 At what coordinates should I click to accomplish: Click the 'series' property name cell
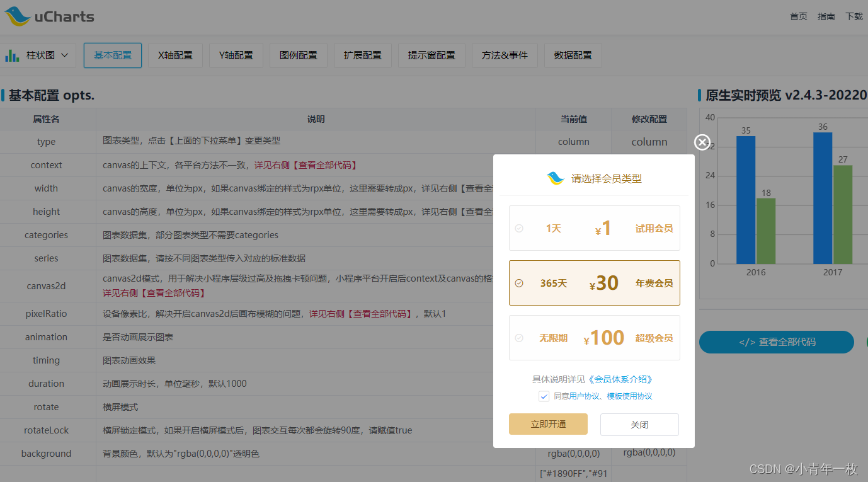46,258
